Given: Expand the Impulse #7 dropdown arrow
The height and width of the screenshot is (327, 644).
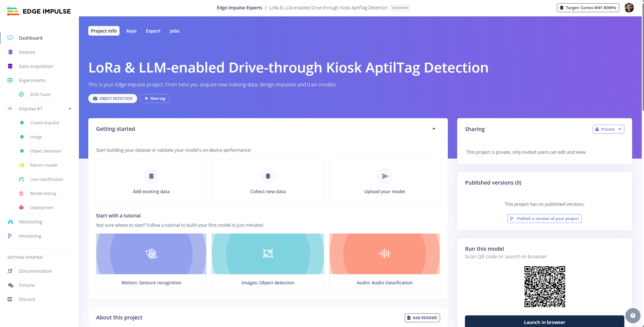Looking at the screenshot, I should coord(70,109).
